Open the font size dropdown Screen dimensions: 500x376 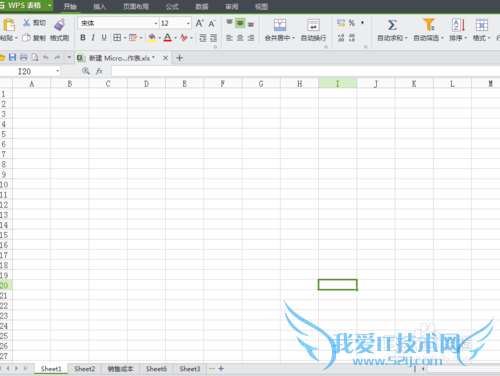point(188,24)
